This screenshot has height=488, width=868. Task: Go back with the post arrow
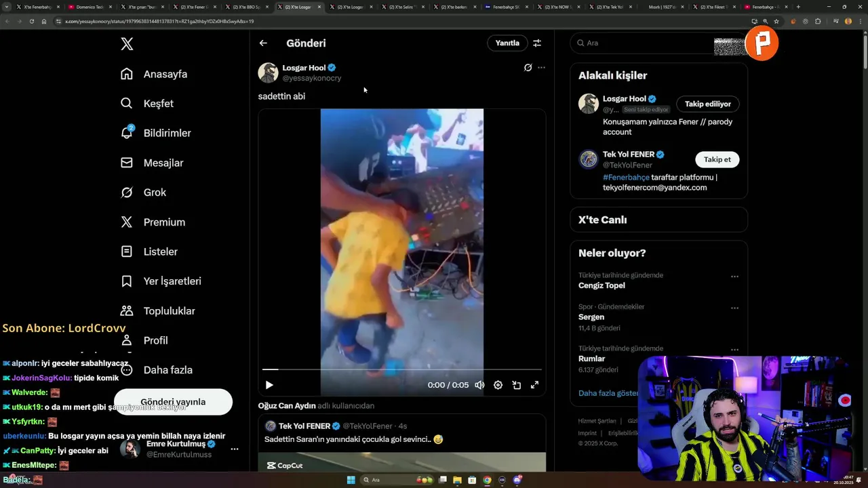(263, 43)
